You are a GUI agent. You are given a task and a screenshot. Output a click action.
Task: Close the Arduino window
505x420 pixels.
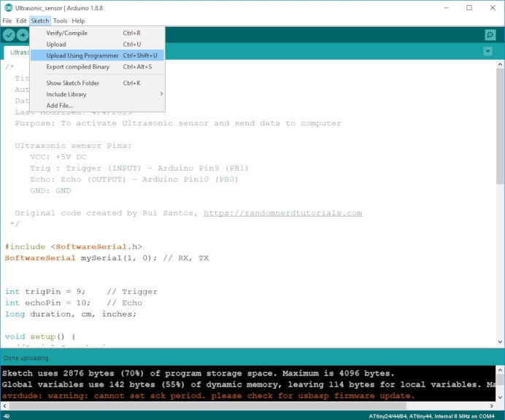coord(493,8)
